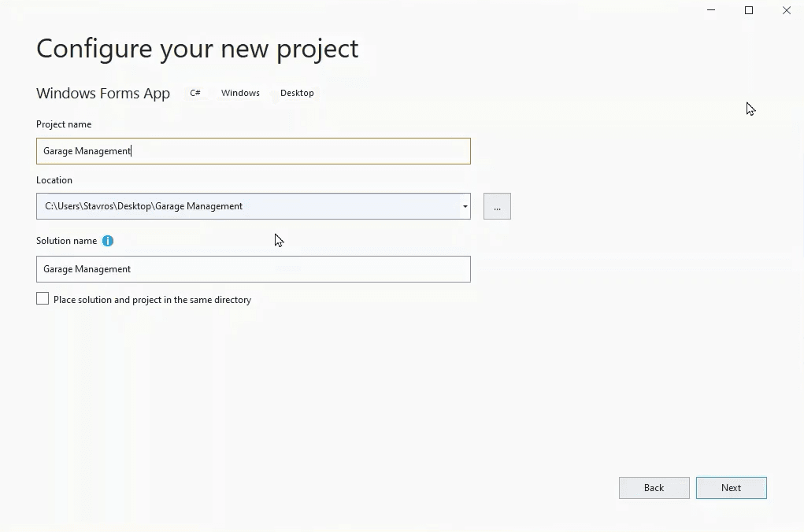Enable placing solution and project in same directory
This screenshot has width=804, height=532.
coord(43,299)
